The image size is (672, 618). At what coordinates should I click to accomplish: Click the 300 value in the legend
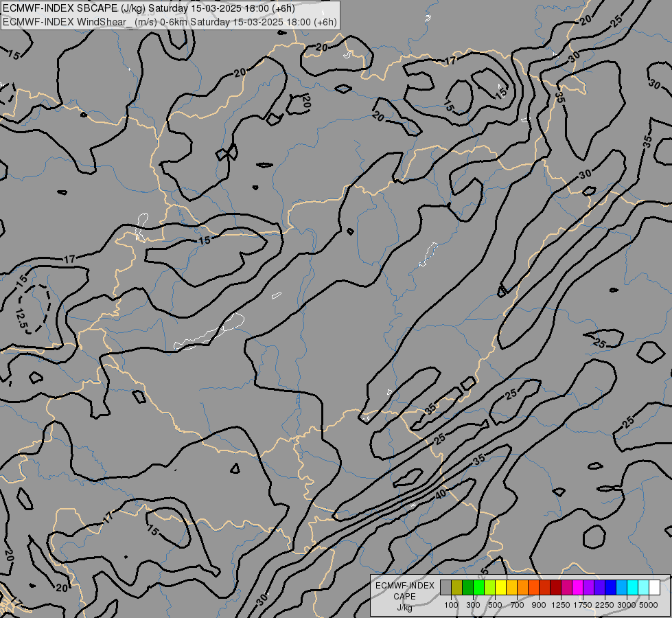pyautogui.click(x=473, y=605)
